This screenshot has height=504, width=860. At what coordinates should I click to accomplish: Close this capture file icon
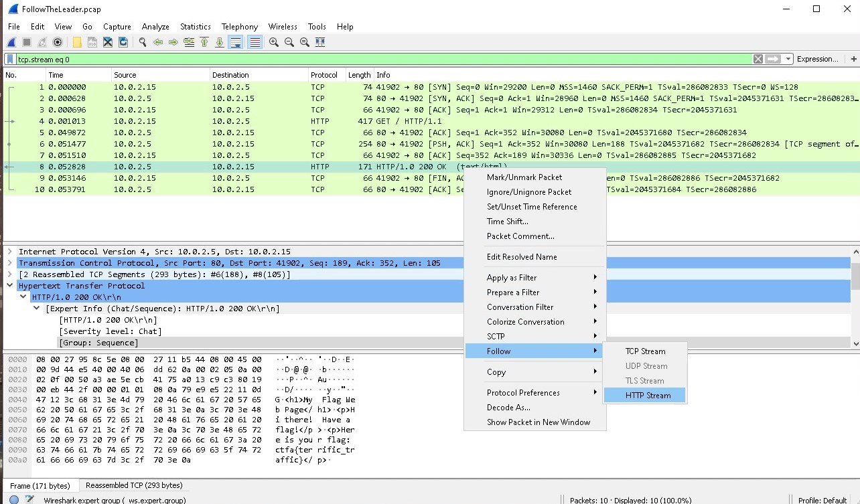(x=108, y=42)
